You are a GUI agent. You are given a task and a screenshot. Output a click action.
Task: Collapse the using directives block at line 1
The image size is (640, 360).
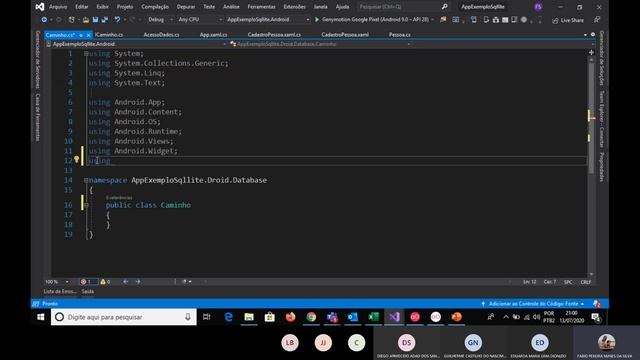point(86,53)
